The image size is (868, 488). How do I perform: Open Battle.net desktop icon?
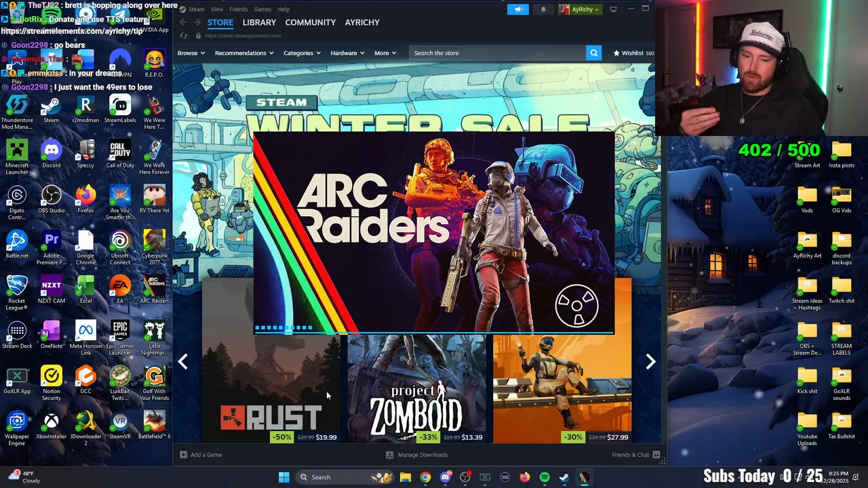17,245
